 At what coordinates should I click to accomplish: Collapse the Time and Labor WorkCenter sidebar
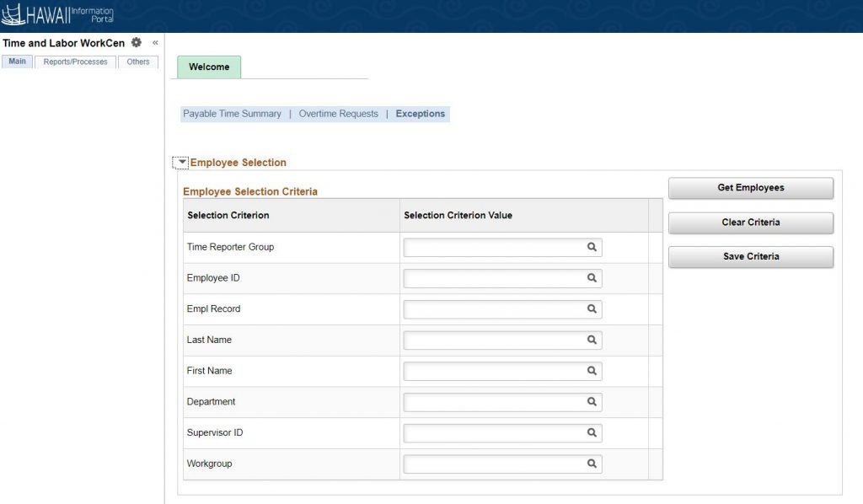coord(154,42)
